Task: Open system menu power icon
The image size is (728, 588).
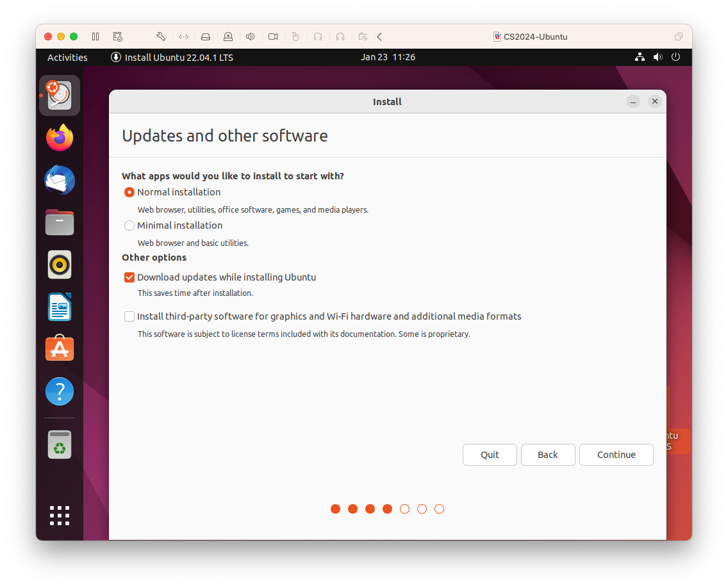Action: (675, 57)
